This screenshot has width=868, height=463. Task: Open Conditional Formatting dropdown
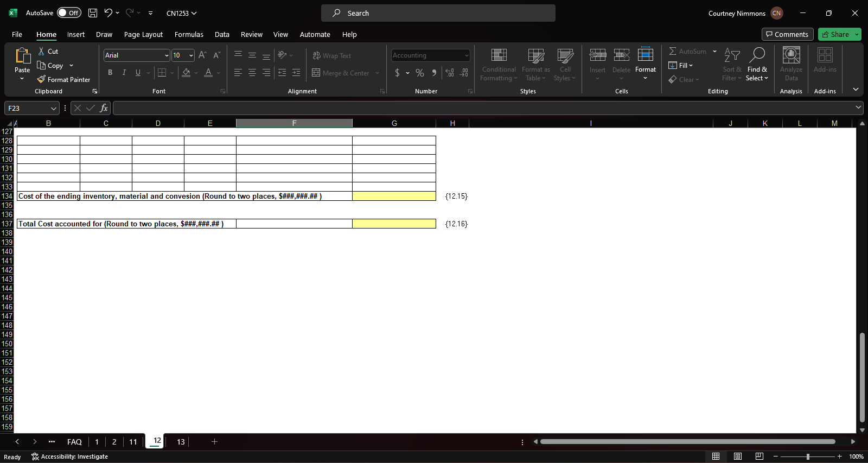pos(499,64)
